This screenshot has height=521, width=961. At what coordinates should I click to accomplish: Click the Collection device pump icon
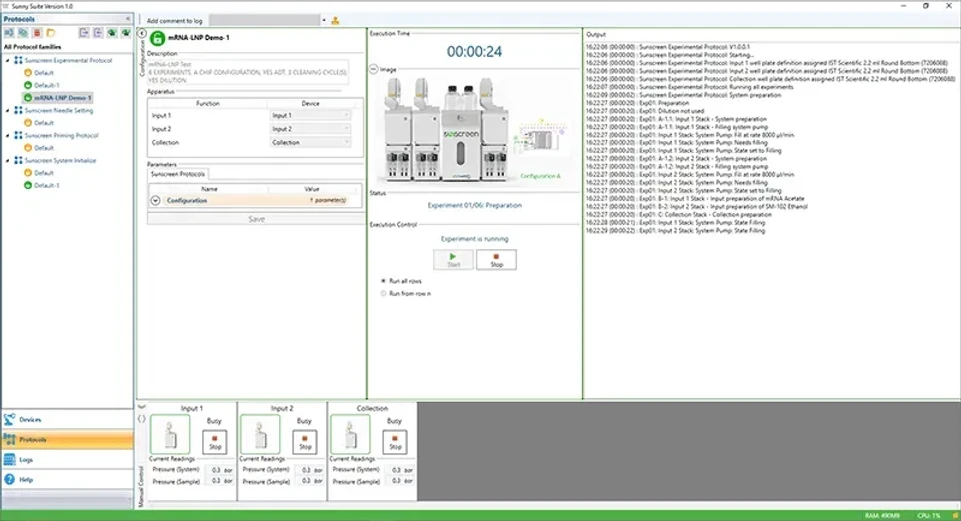tap(351, 435)
